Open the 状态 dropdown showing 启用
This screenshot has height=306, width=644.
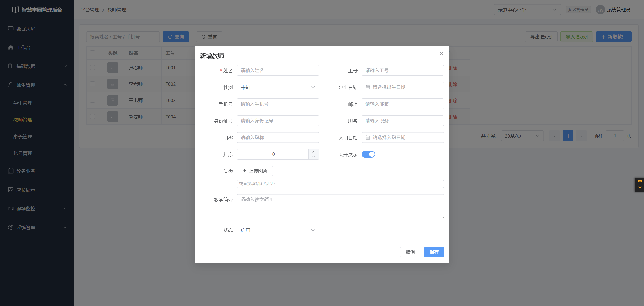click(278, 230)
